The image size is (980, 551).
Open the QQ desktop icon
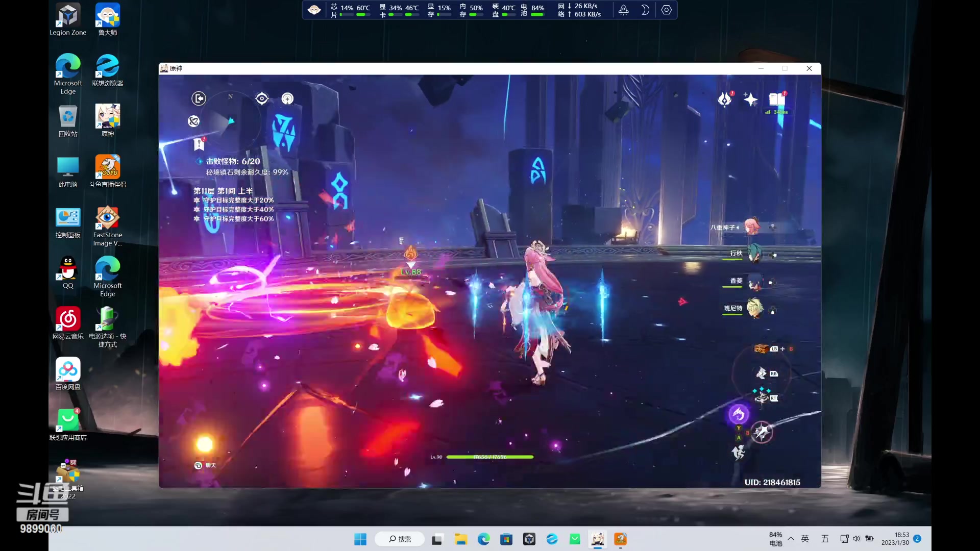68,272
